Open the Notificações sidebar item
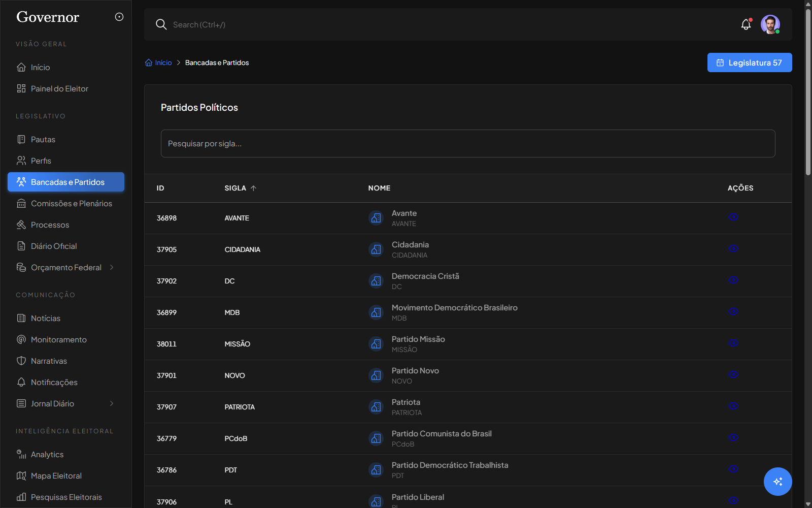This screenshot has width=812, height=508. [x=66, y=382]
